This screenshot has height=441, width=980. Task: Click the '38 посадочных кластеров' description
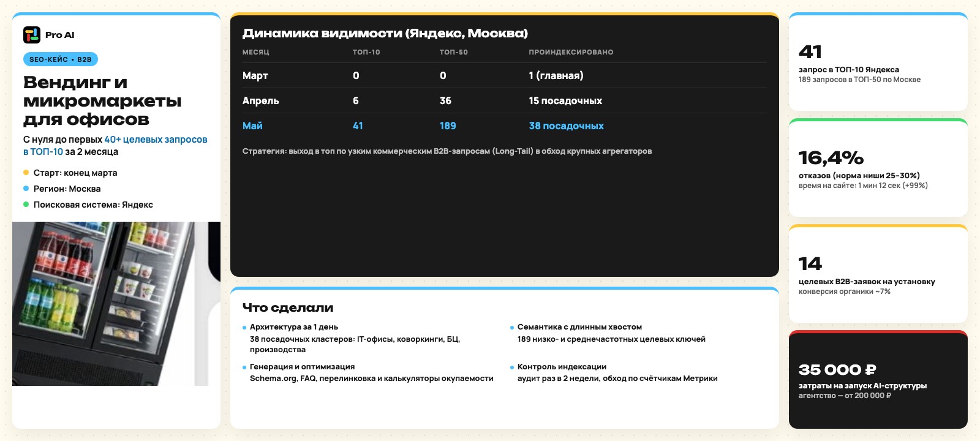[355, 344]
